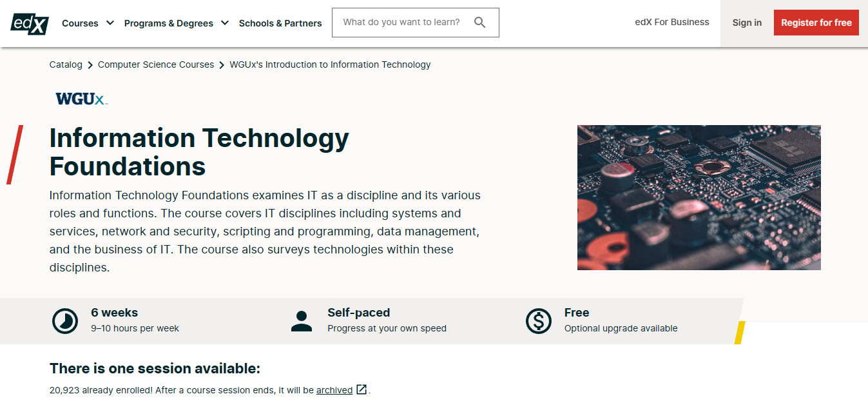The image size is (868, 403).
Task: Click the search magnifier icon
Action: [x=479, y=23]
